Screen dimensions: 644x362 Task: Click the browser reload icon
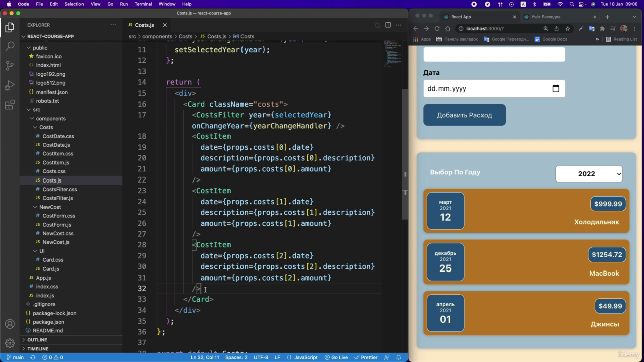(437, 29)
